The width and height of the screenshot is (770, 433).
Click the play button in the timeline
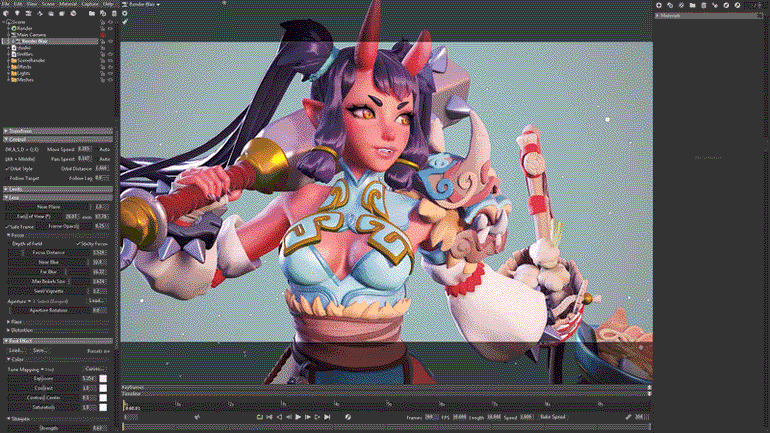298,416
